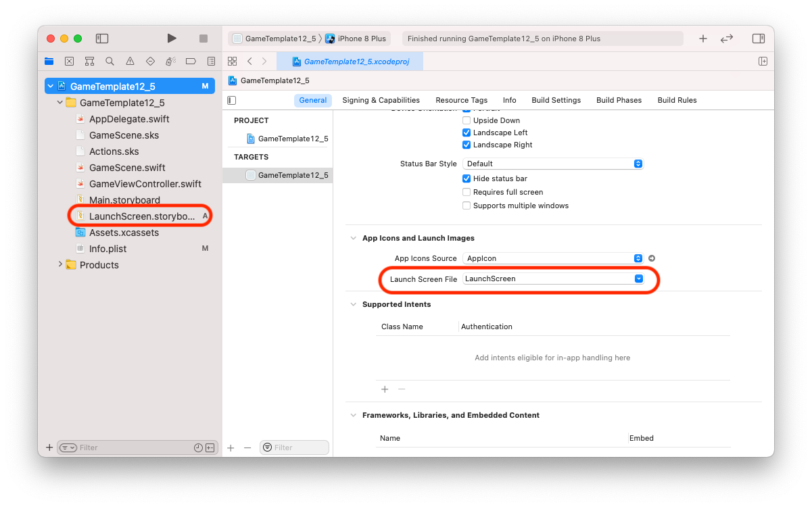812x507 pixels.
Task: Stop the running app
Action: click(204, 39)
